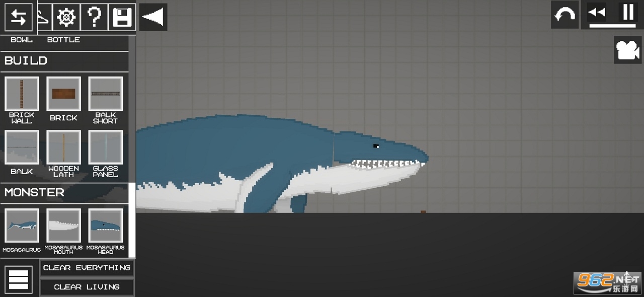Pick the Wooden Lath item
The height and width of the screenshot is (297, 644).
(x=63, y=147)
